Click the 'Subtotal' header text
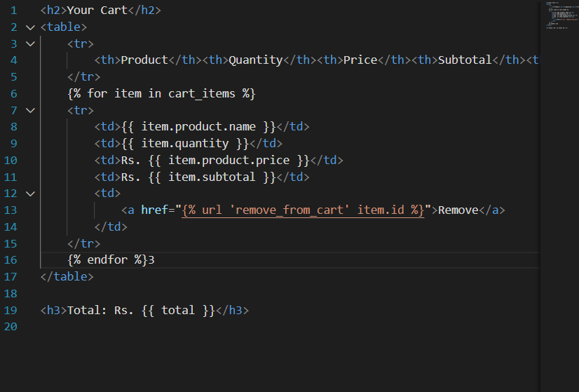The image size is (579, 392). tap(465, 60)
